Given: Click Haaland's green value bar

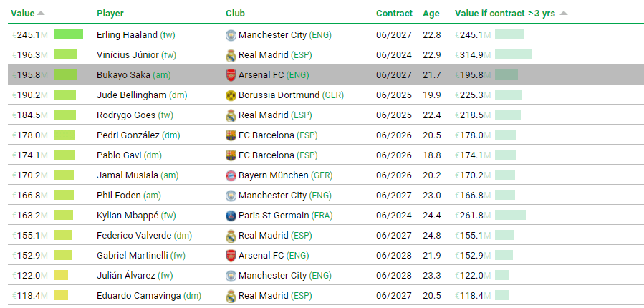Looking at the screenshot, I should 68,34.
